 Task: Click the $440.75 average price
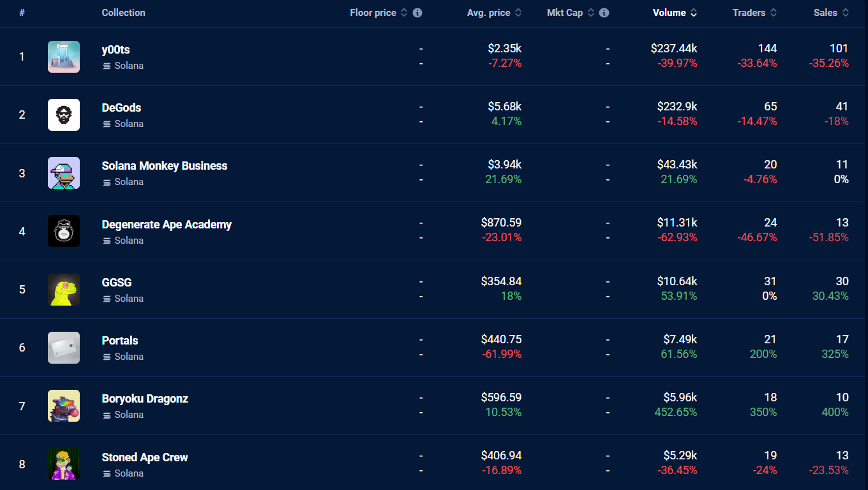click(x=502, y=339)
